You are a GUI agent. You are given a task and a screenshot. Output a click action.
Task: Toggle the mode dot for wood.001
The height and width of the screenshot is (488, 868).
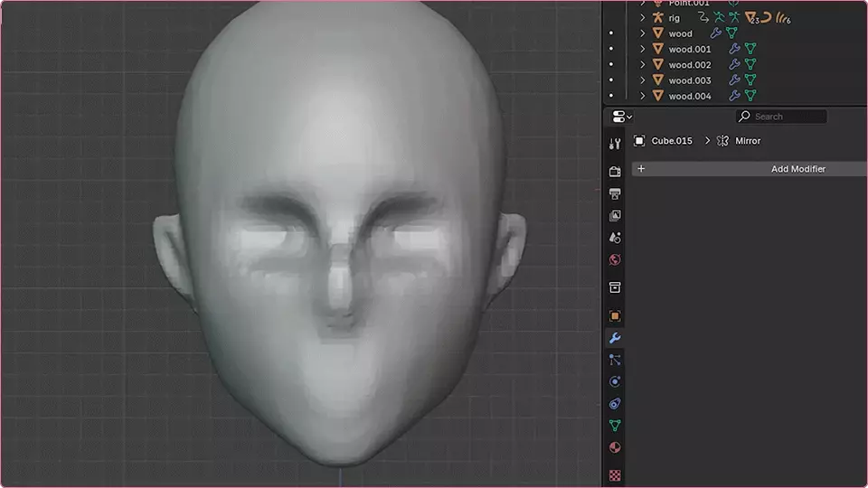(611, 49)
